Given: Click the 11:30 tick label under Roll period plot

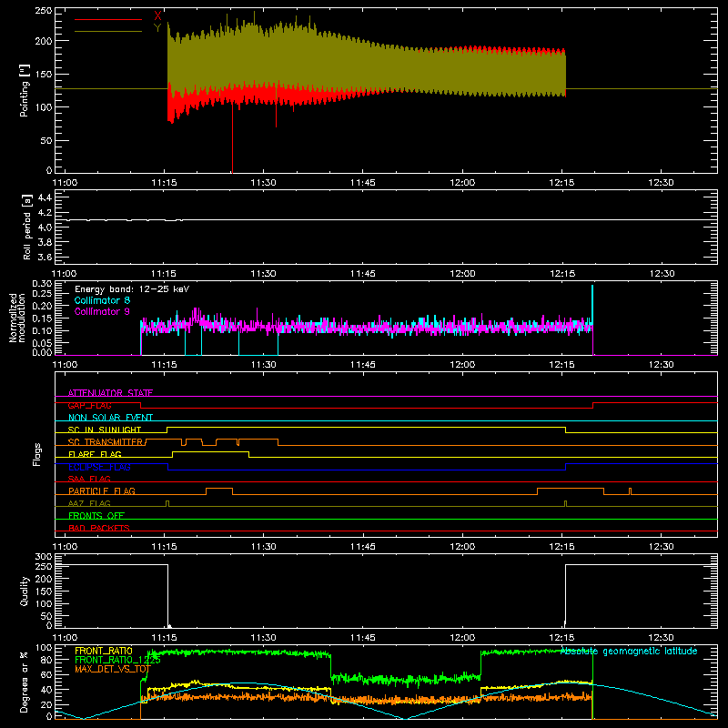Looking at the screenshot, I should point(263,274).
